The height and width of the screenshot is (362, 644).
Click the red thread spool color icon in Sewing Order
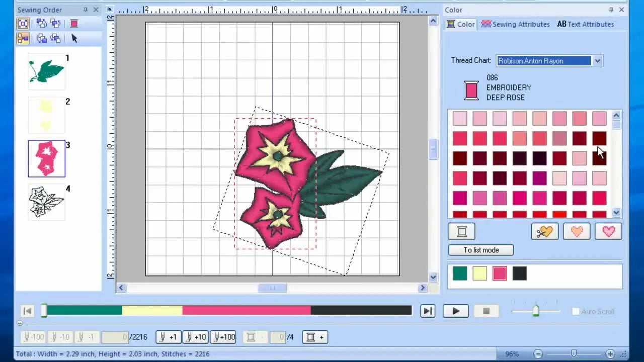74,23
